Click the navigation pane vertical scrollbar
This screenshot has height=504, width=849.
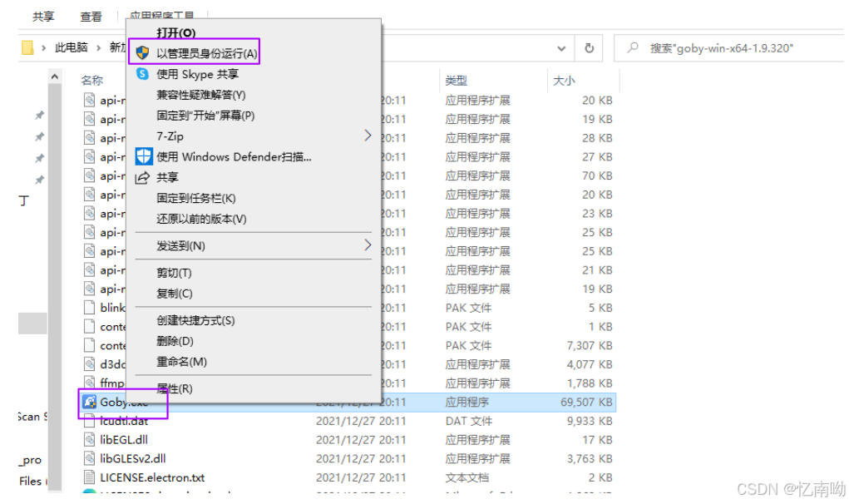[55, 287]
